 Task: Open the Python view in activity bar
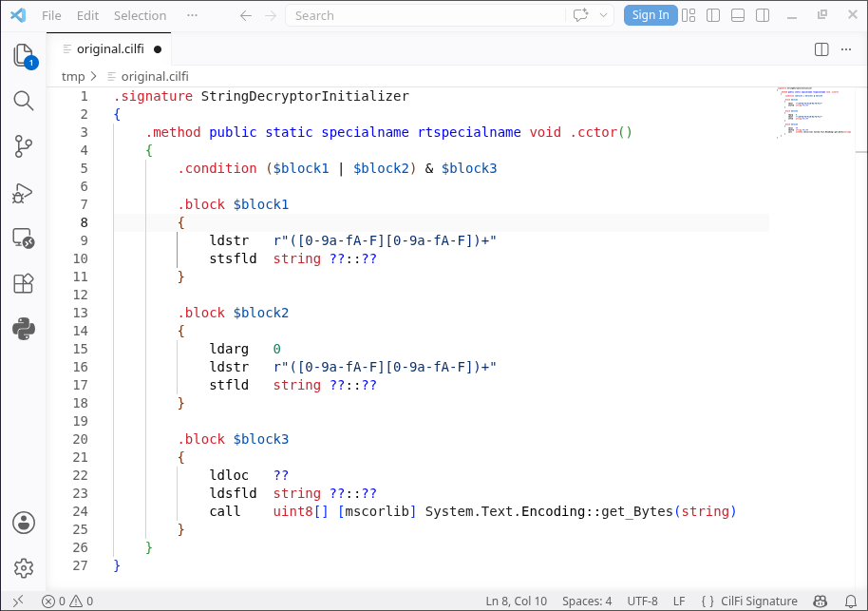click(23, 329)
